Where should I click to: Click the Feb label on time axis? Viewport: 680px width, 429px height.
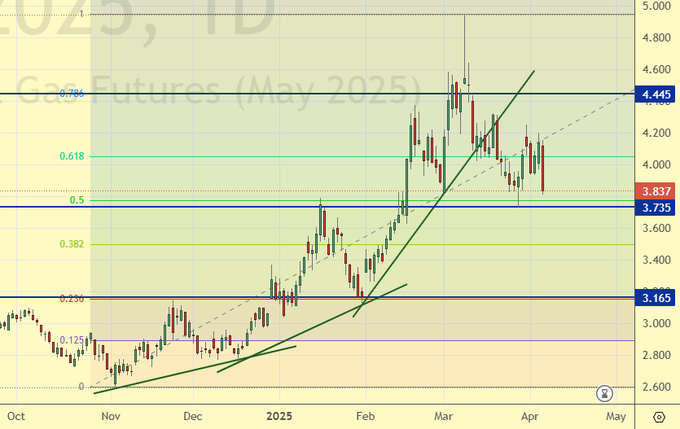click(x=366, y=415)
